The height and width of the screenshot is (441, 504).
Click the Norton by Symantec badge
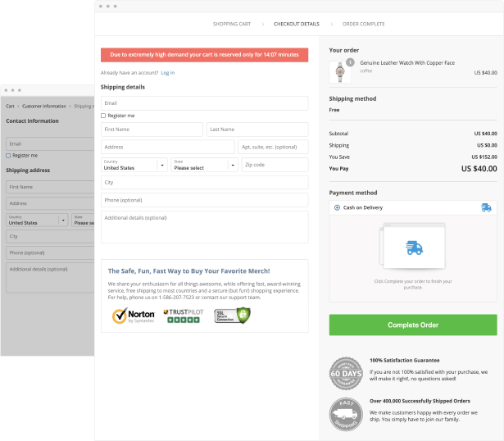click(x=133, y=315)
